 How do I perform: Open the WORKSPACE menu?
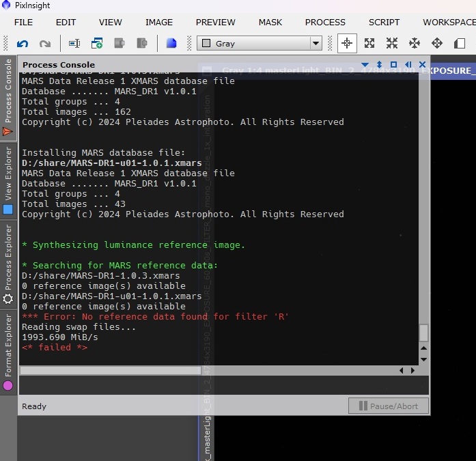[449, 23]
